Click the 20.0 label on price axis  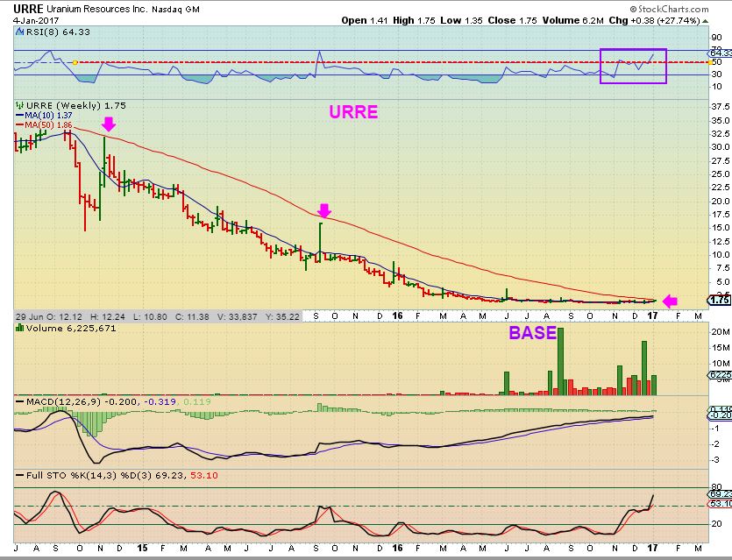[x=721, y=202]
